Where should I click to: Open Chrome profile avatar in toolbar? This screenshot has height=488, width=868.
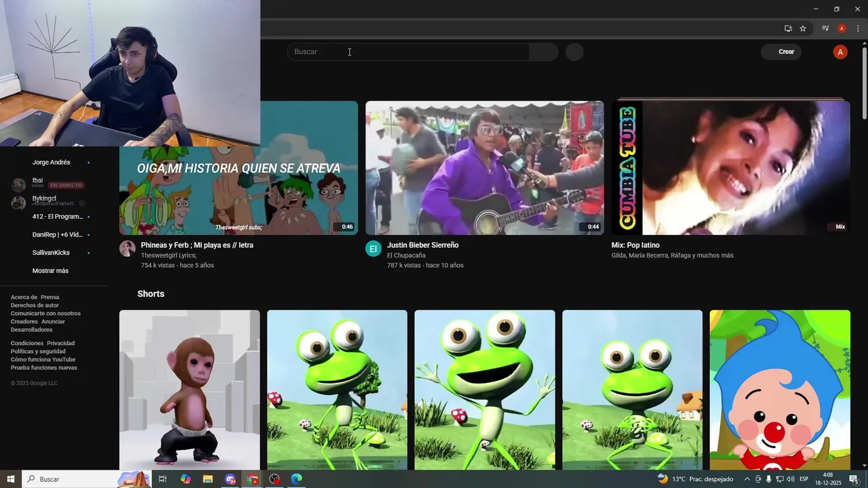[x=842, y=28]
